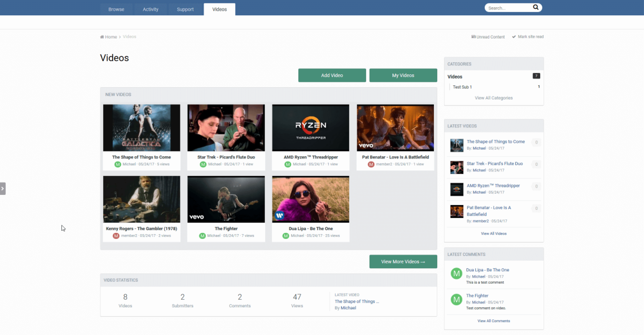Click the Home breadcrumb icon

(x=102, y=37)
